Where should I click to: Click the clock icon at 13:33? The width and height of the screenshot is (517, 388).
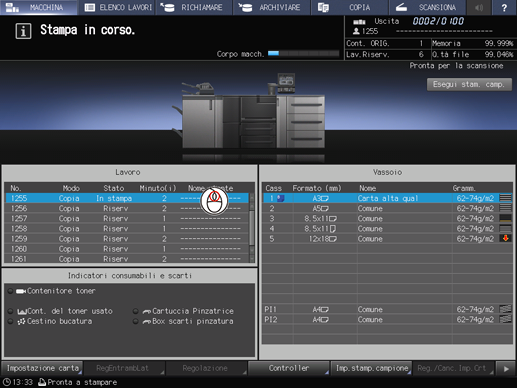coord(6,382)
